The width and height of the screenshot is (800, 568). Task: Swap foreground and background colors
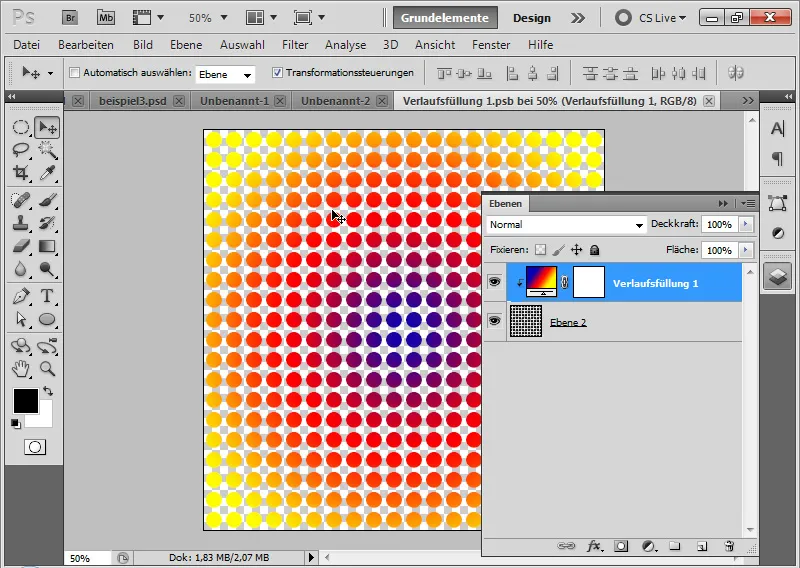click(48, 391)
